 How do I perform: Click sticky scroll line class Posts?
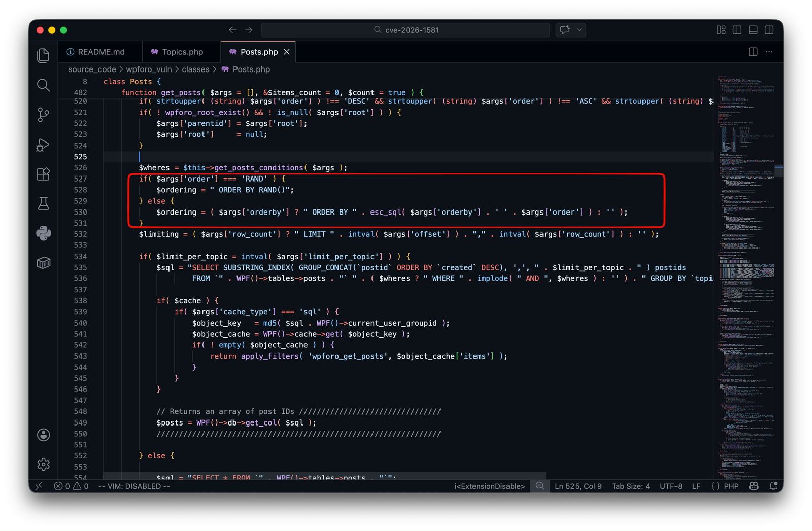(x=132, y=81)
